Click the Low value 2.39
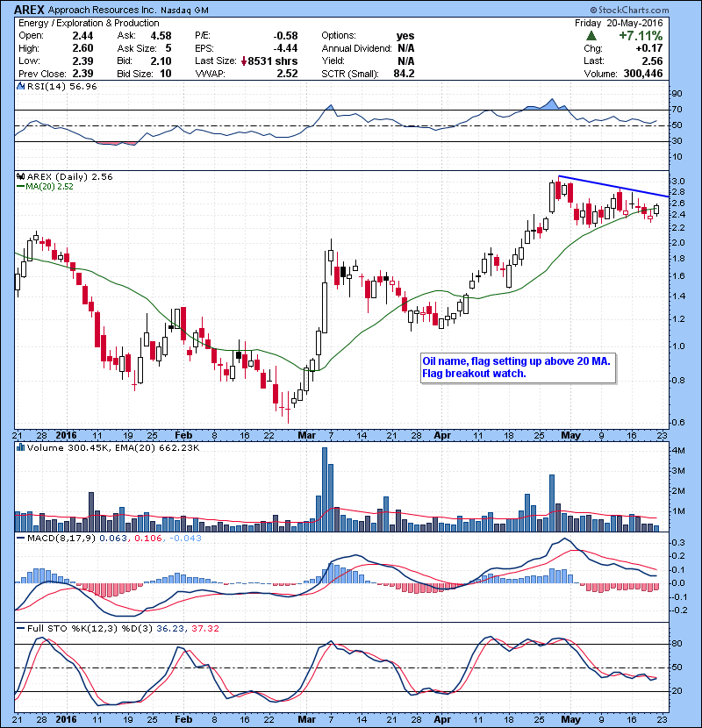Image resolution: width=702 pixels, height=728 pixels. [x=82, y=61]
